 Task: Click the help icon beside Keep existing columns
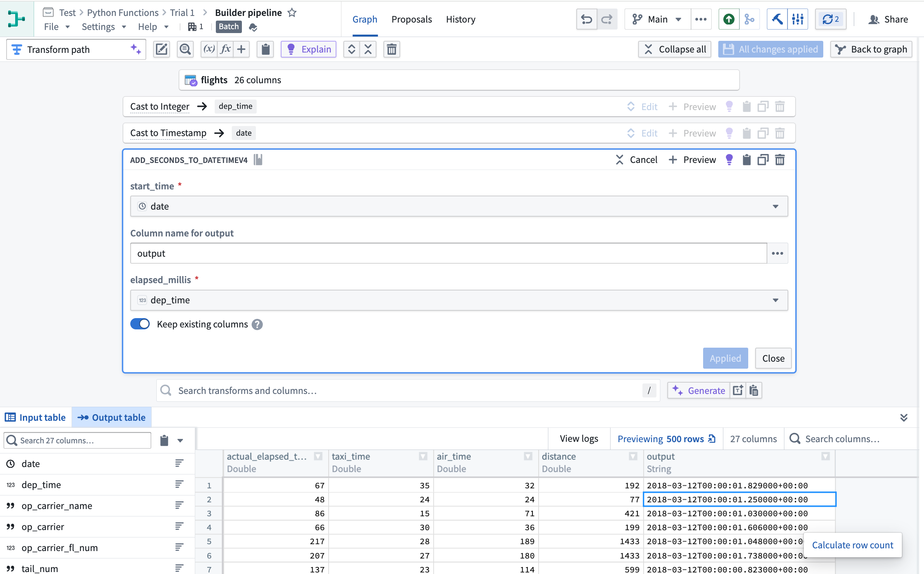(257, 324)
